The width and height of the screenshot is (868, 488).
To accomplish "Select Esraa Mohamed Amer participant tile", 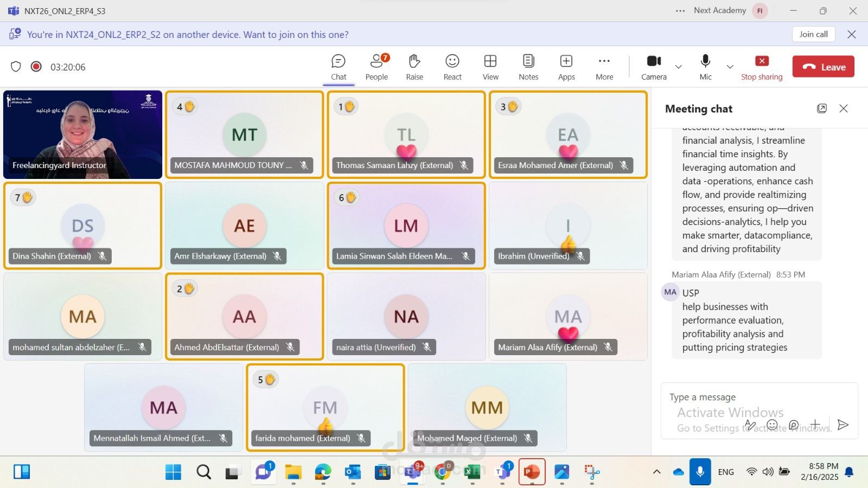I will click(x=568, y=134).
